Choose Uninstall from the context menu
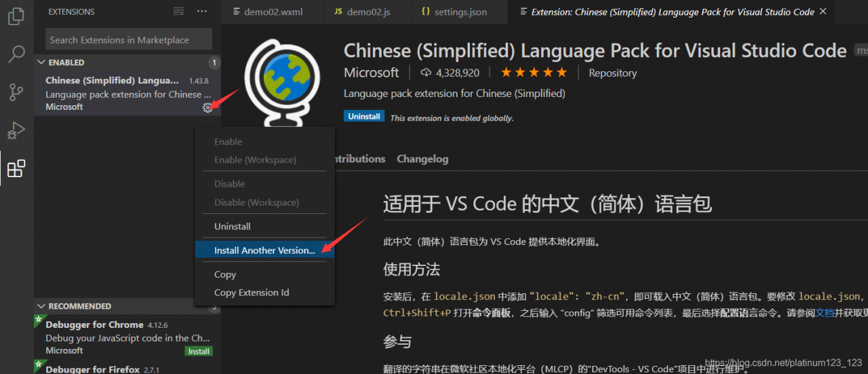Image resolution: width=868 pixels, height=374 pixels. (x=264, y=226)
